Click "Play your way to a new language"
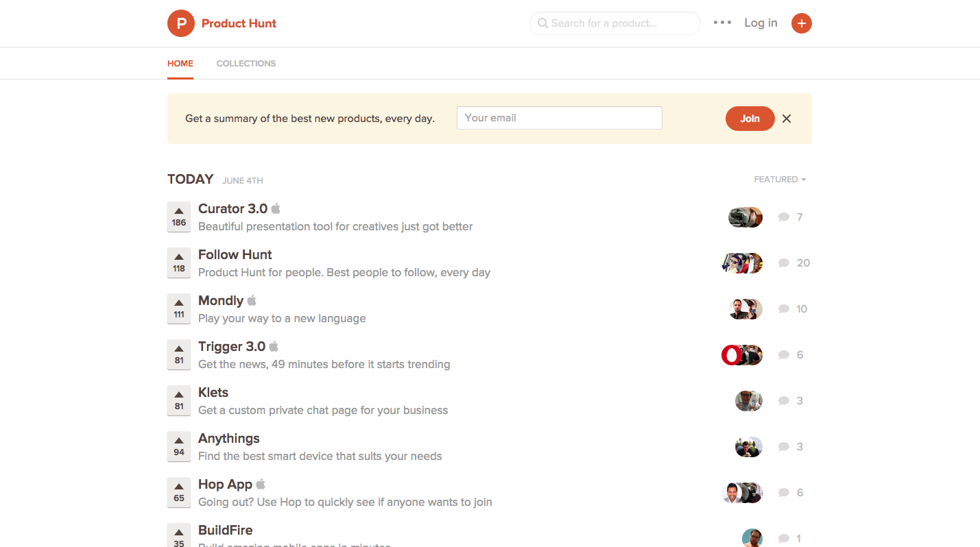 282,319
